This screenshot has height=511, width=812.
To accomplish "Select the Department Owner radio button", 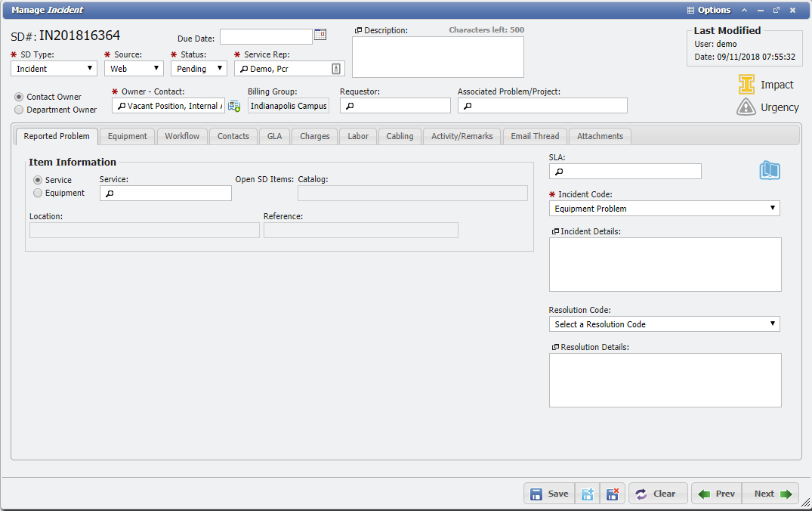I will [17, 108].
